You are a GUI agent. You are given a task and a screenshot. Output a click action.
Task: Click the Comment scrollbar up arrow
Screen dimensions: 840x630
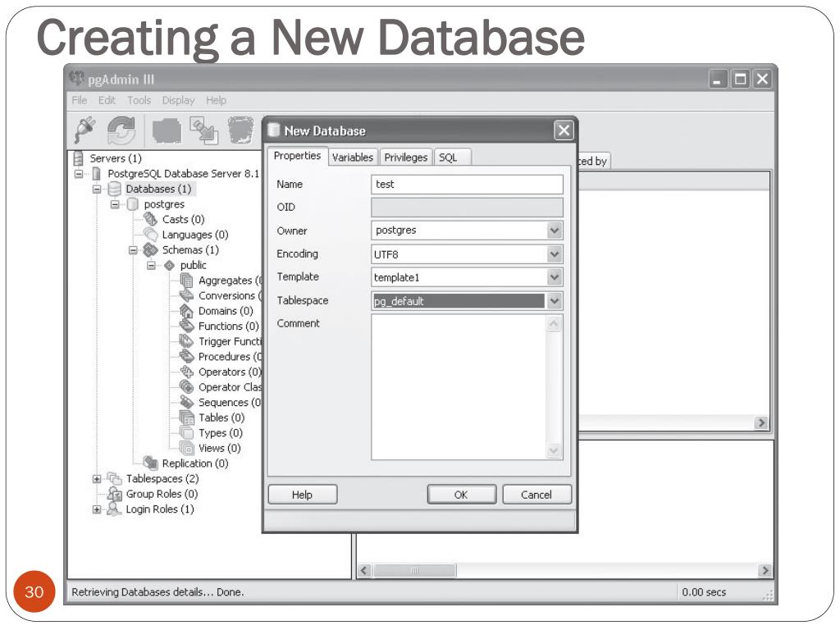pyautogui.click(x=554, y=323)
